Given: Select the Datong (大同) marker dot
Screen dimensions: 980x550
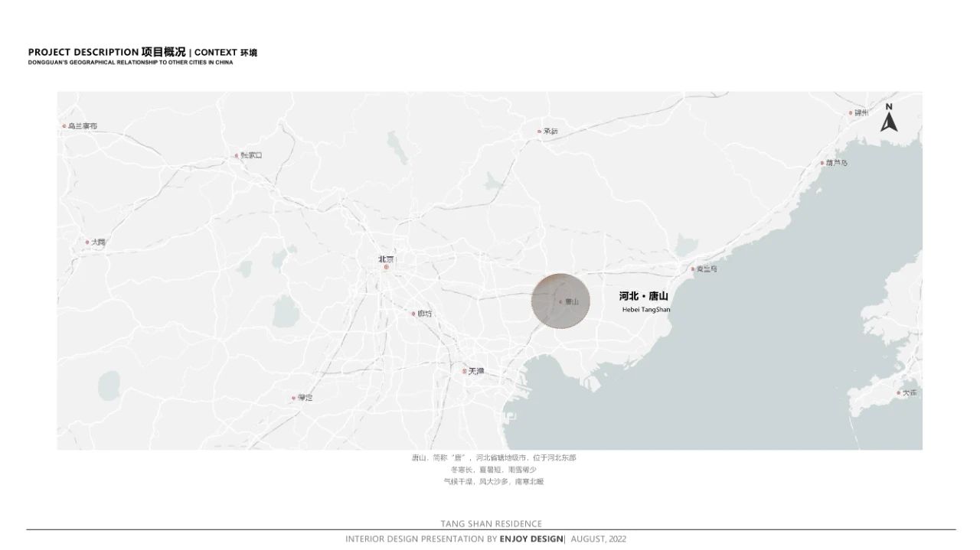Looking at the screenshot, I should pyautogui.click(x=87, y=242).
